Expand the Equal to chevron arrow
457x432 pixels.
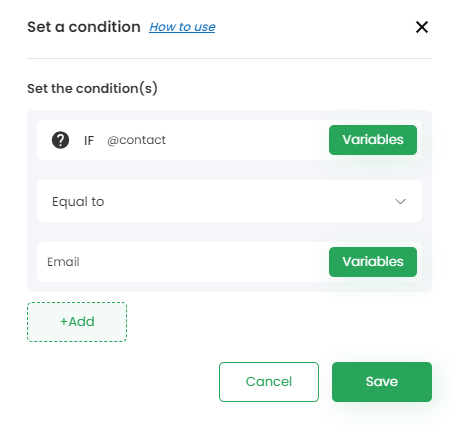tap(400, 201)
